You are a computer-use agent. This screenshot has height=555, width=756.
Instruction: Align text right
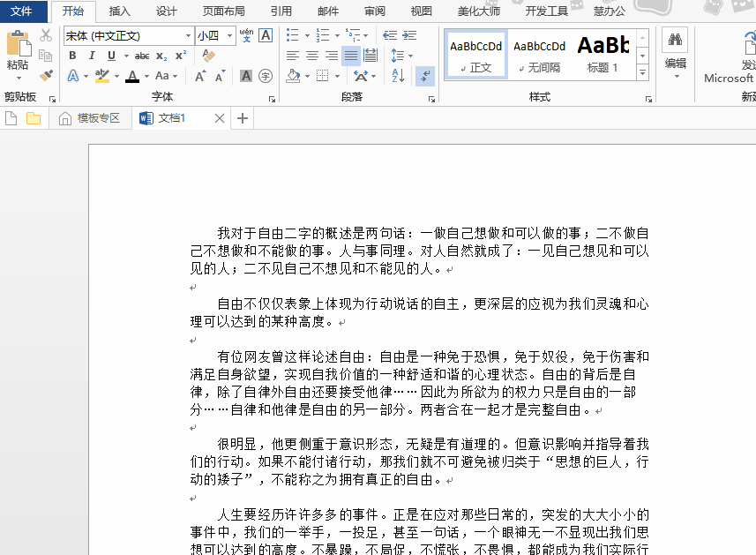pyautogui.click(x=332, y=56)
